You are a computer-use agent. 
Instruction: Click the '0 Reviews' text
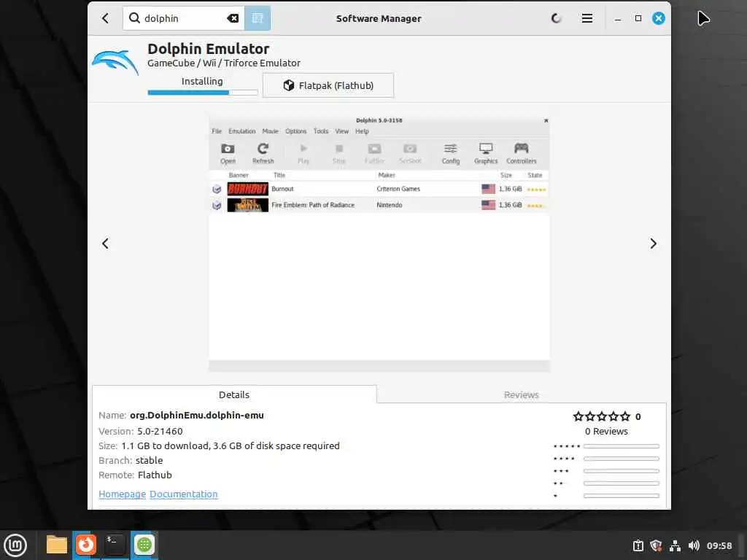click(606, 432)
